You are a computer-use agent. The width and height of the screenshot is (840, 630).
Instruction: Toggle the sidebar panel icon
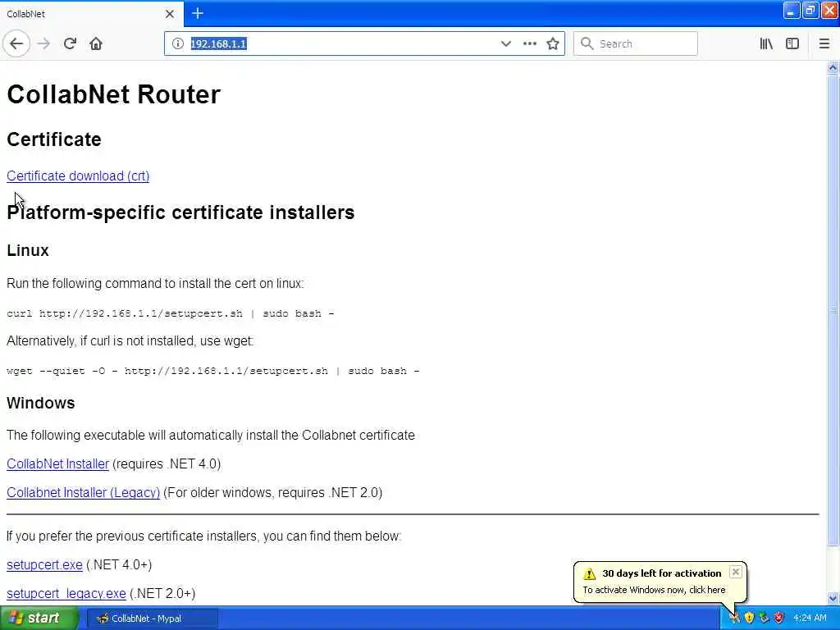pos(792,43)
